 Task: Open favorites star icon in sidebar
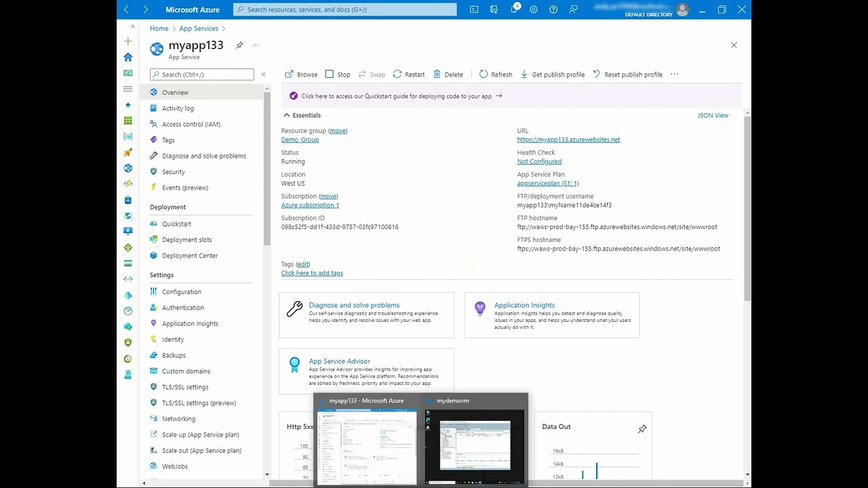tap(128, 104)
